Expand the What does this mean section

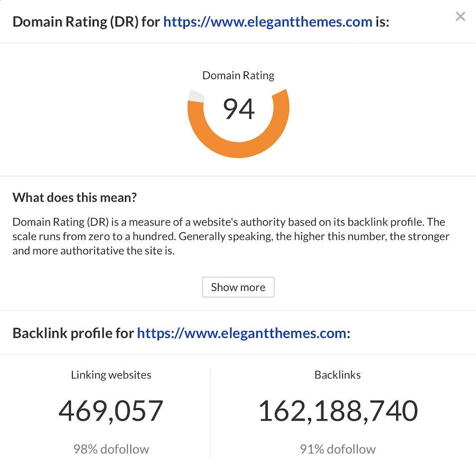[x=74, y=197]
